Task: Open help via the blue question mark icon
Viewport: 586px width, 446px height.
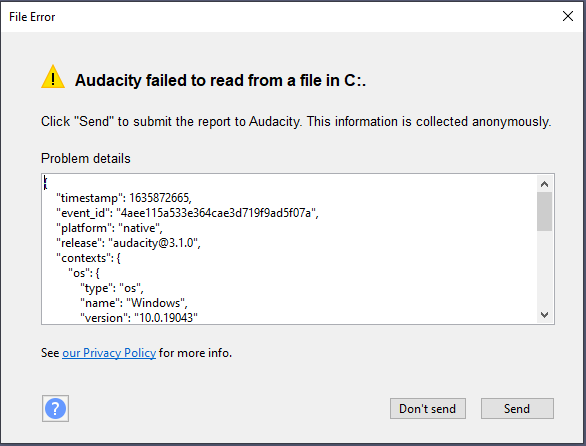Action: click(55, 408)
